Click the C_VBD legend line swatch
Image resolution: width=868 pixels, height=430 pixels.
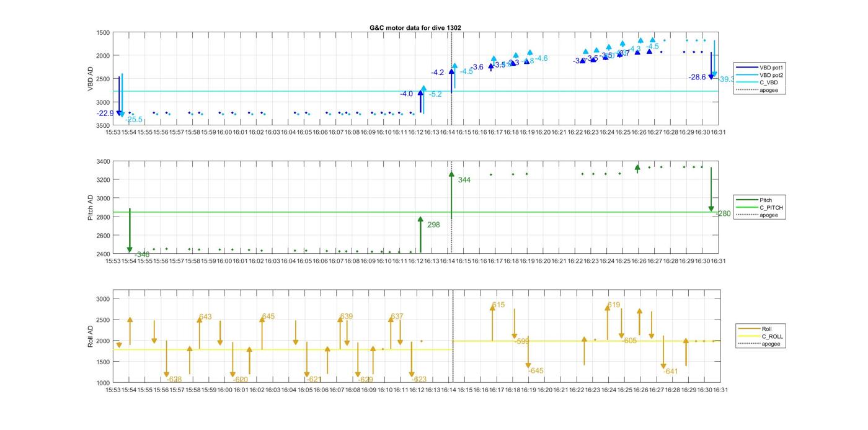pyautogui.click(x=746, y=83)
